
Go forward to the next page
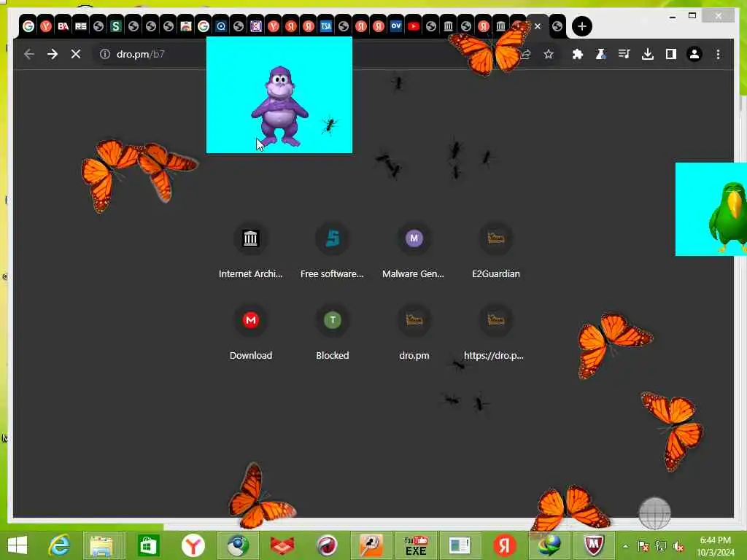tap(53, 54)
